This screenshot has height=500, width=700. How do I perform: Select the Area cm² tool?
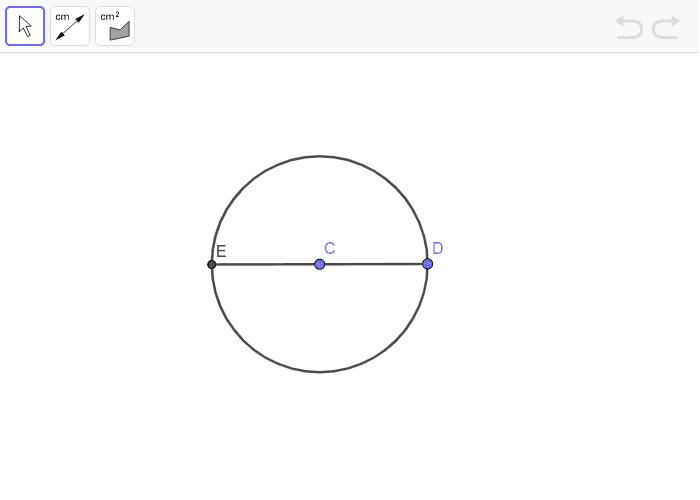pyautogui.click(x=115, y=26)
